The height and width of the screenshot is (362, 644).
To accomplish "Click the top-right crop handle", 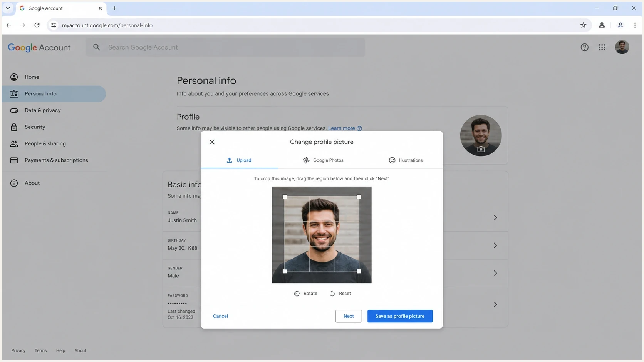I will pos(359,197).
